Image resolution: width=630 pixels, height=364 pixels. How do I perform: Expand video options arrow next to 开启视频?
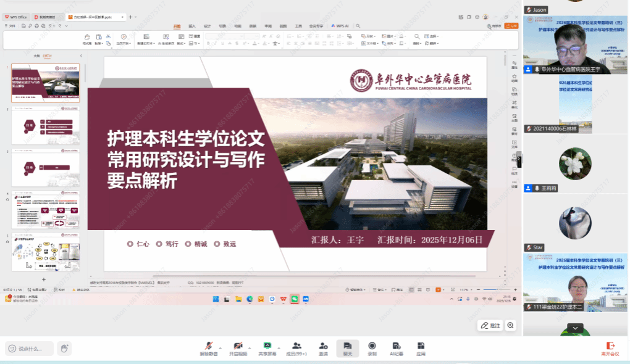[x=250, y=347]
